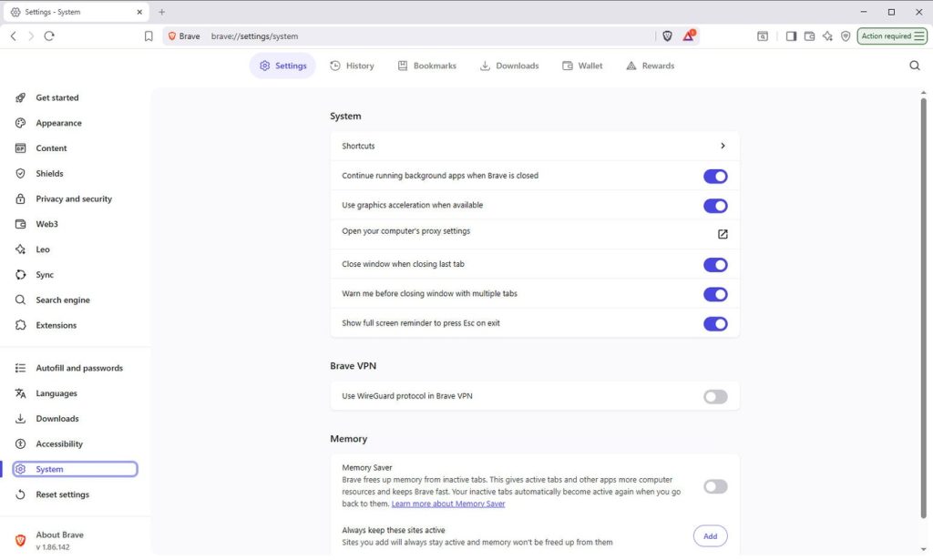
Task: Click the Extensions puzzle icon
Action: (20, 325)
